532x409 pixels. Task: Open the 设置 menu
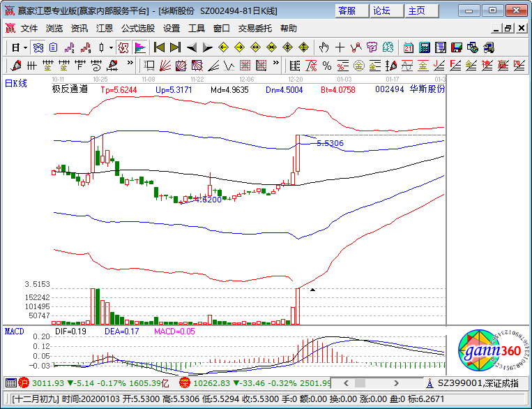point(172,29)
